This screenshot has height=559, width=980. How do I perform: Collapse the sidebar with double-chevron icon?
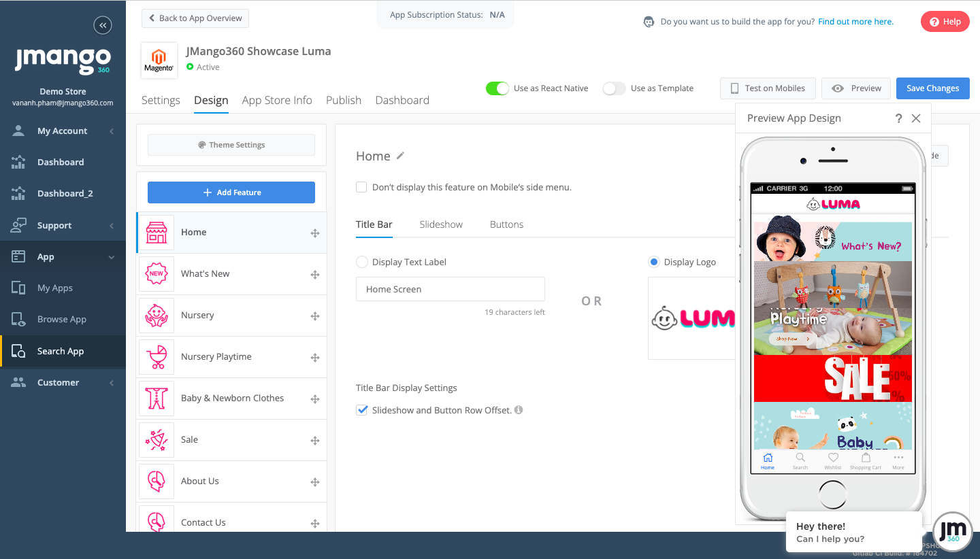(x=103, y=26)
